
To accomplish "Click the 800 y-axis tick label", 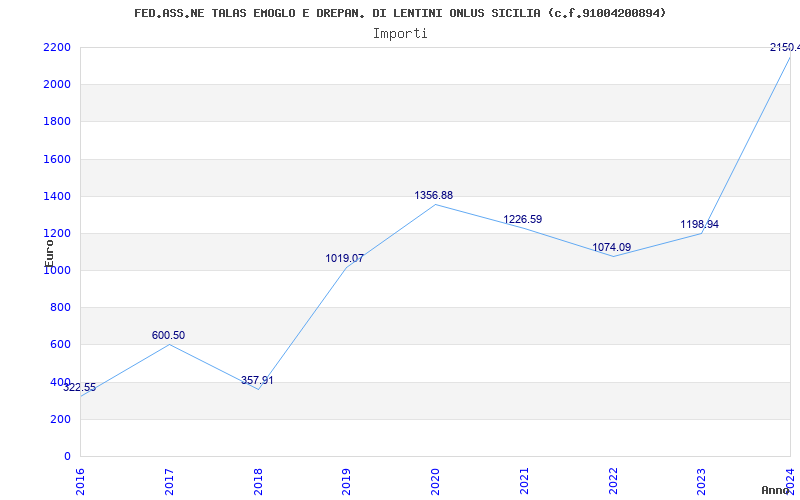I will pyautogui.click(x=61, y=308).
